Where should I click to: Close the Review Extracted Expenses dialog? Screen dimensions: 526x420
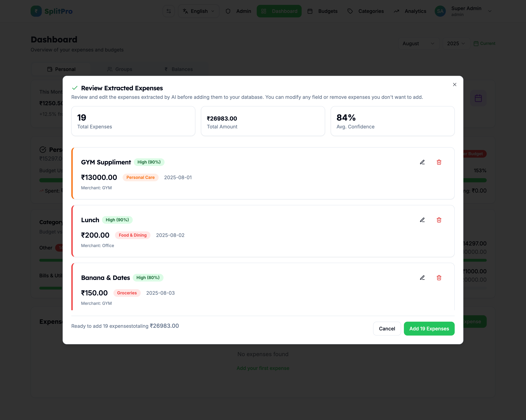click(455, 84)
